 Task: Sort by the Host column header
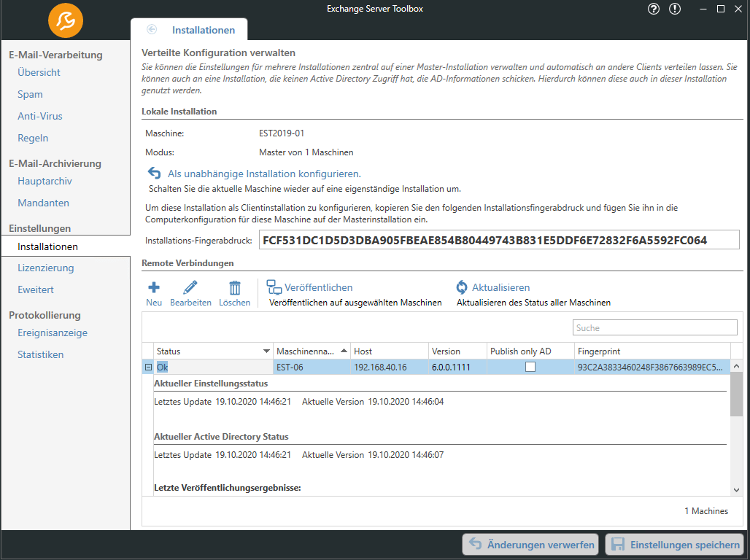(x=390, y=351)
